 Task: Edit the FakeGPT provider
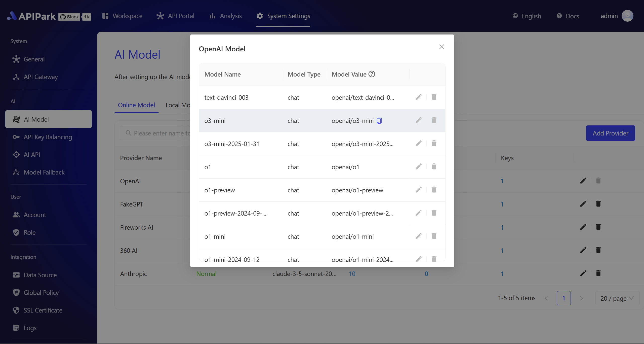583,204
